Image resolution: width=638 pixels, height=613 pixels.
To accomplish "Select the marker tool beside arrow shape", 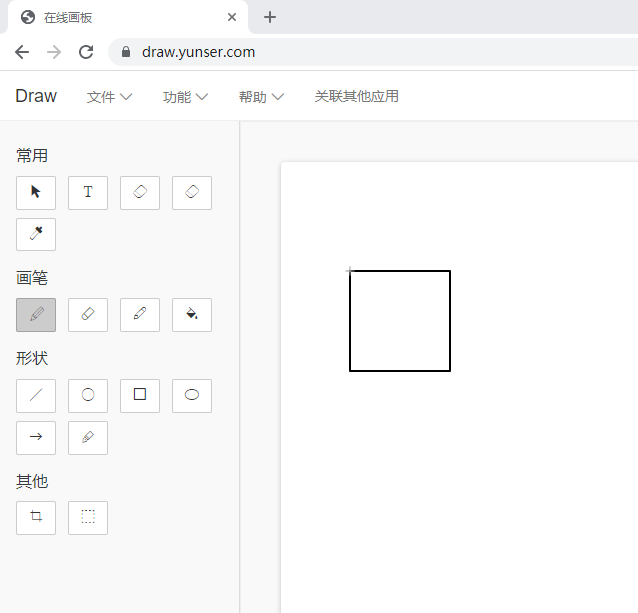I will [x=88, y=438].
